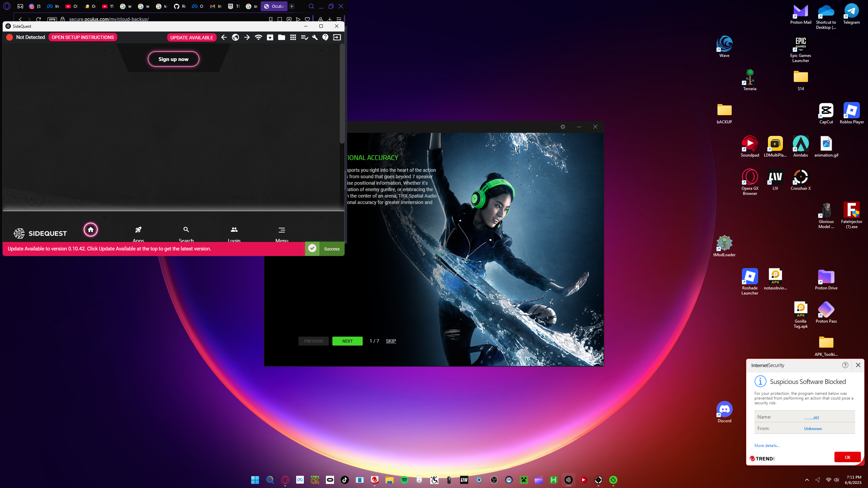This screenshot has height=488, width=868.
Task: Click the SKIP link in the tutorial
Action: (x=391, y=341)
